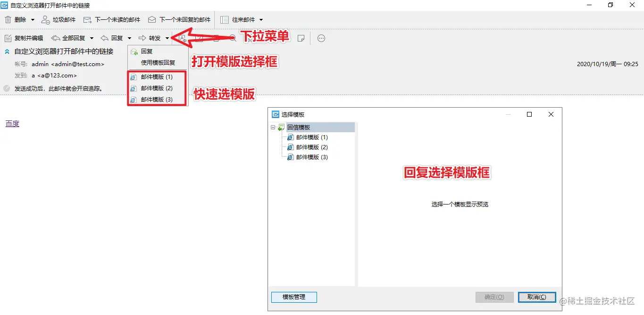This screenshot has height=315, width=644.
Task: Collapse the 回信模板 tree node
Action: pyautogui.click(x=273, y=128)
